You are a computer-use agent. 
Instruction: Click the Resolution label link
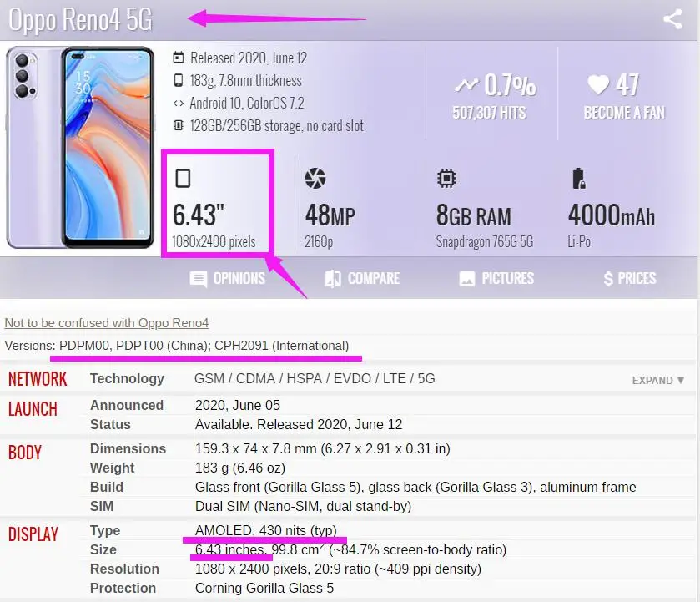coord(124,569)
